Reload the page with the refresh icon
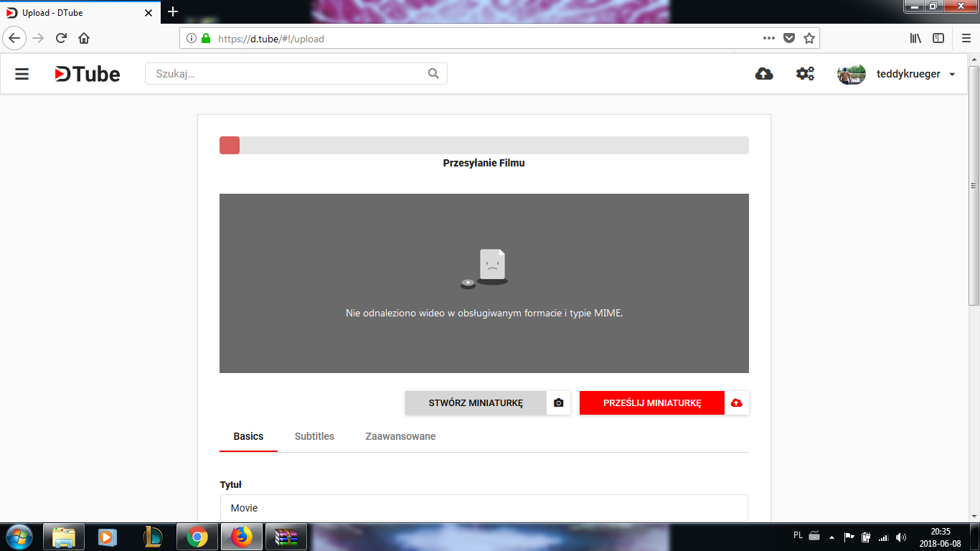Image resolution: width=980 pixels, height=551 pixels. 62,39
